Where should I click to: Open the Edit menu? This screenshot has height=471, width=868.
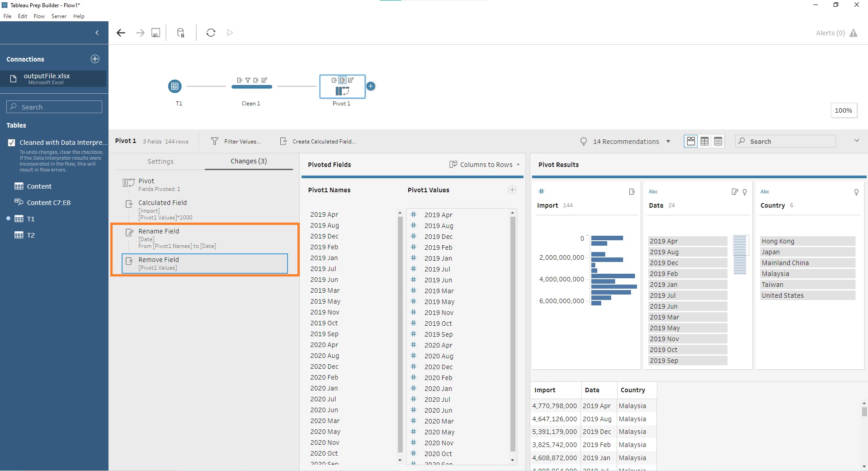(x=23, y=16)
